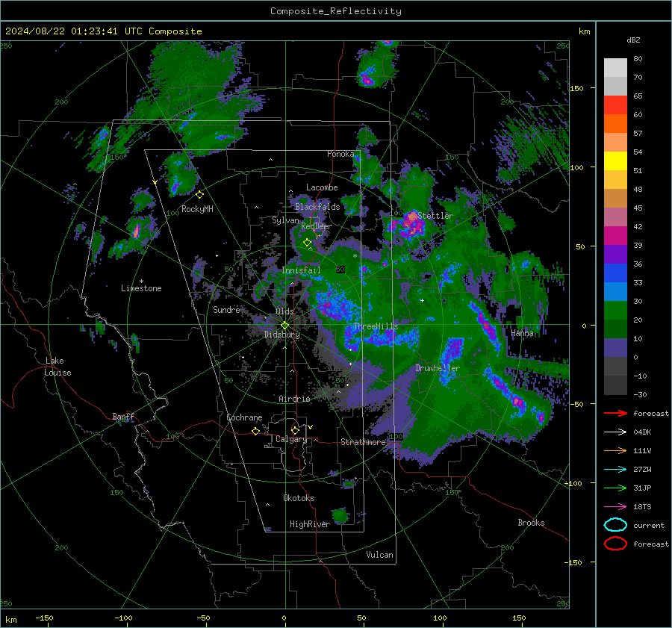Click the Airdrie city label
The height and width of the screenshot is (628, 672).
tap(294, 399)
